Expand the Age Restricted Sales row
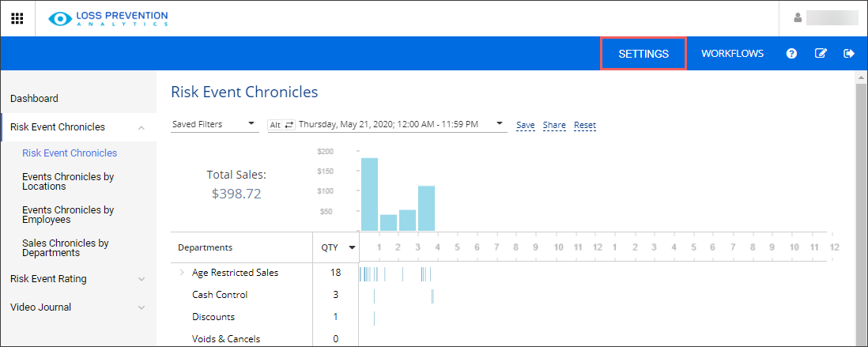 (182, 273)
